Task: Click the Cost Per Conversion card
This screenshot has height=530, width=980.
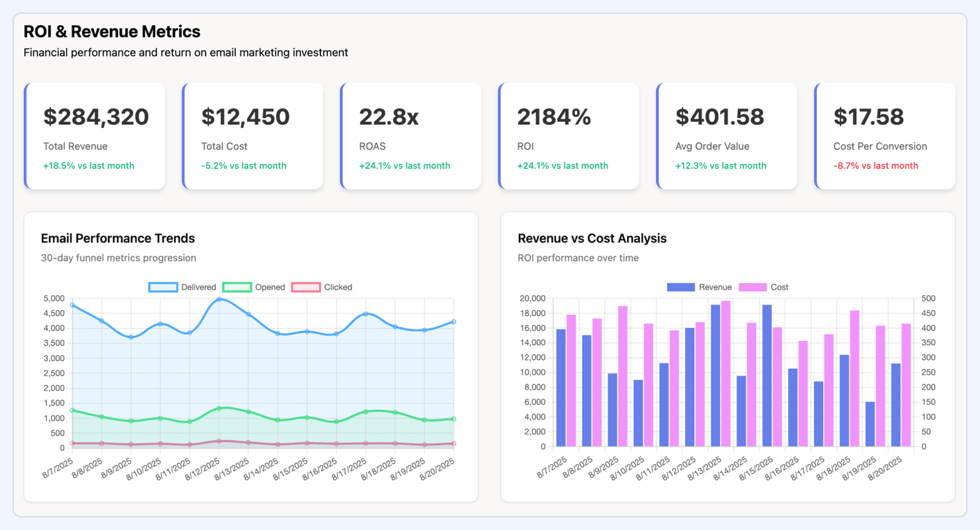Action: tap(886, 136)
